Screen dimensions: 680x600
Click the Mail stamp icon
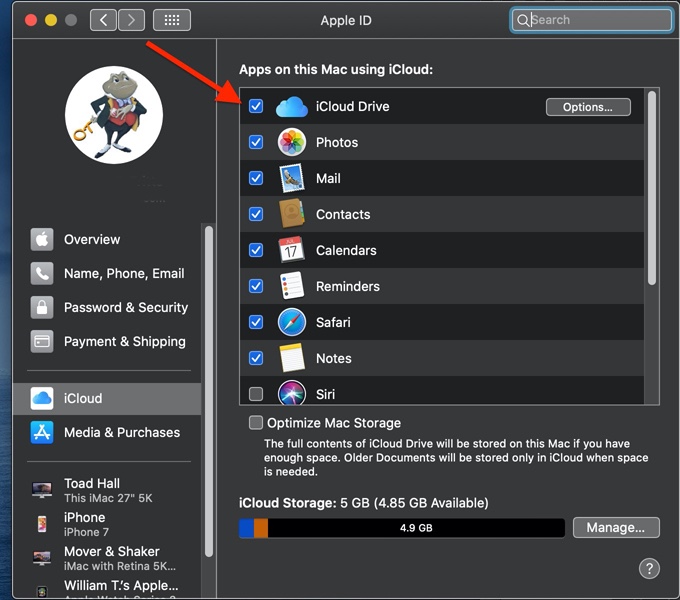tap(292, 178)
